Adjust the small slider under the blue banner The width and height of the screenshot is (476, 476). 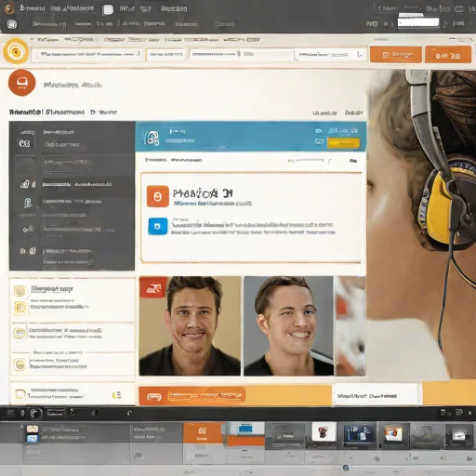306,161
